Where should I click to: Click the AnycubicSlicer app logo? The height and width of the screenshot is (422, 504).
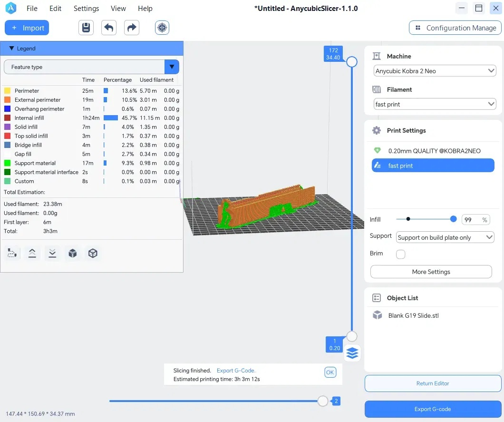tap(11, 9)
